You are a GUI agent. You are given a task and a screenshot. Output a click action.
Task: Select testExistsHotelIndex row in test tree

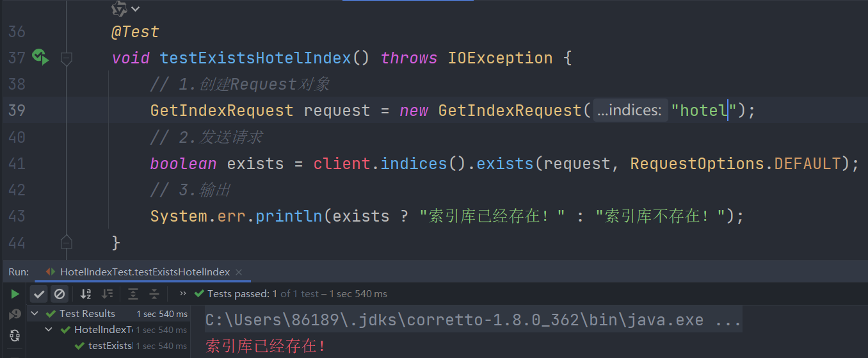(109, 346)
